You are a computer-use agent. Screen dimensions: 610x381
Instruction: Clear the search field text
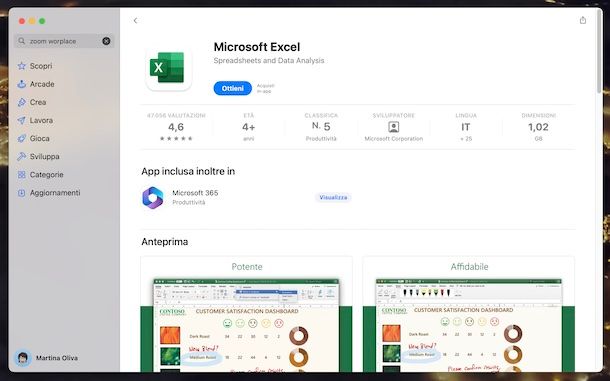point(106,41)
